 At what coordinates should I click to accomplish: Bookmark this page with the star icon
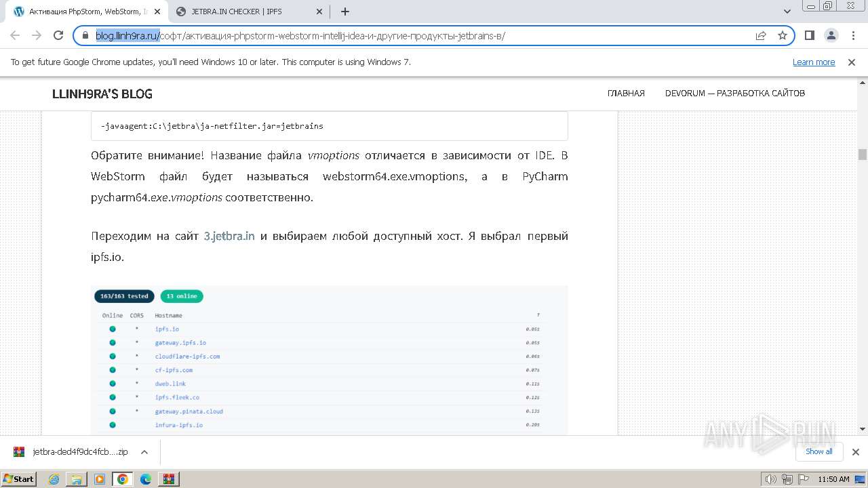(783, 36)
